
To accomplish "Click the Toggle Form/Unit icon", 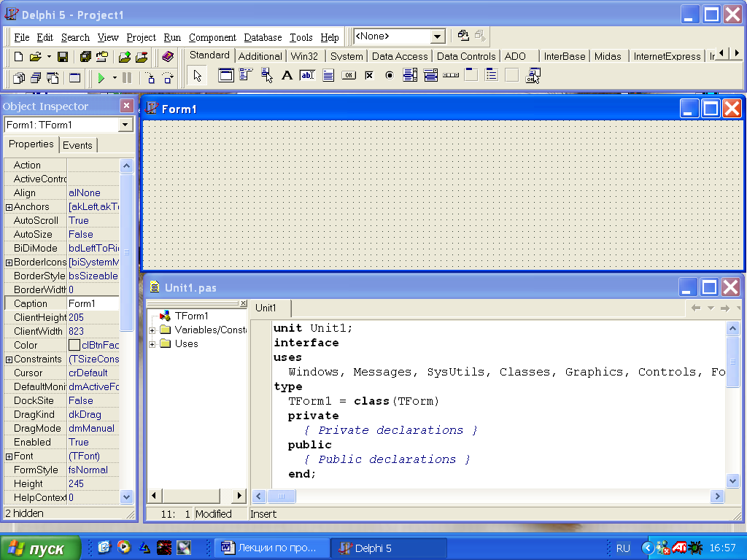I will tap(53, 78).
